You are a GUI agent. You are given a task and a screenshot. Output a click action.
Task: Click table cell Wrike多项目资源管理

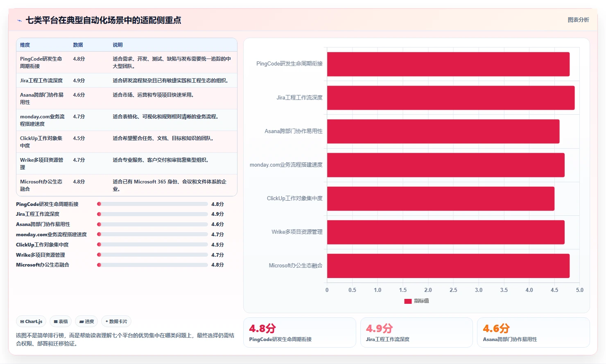42,163
